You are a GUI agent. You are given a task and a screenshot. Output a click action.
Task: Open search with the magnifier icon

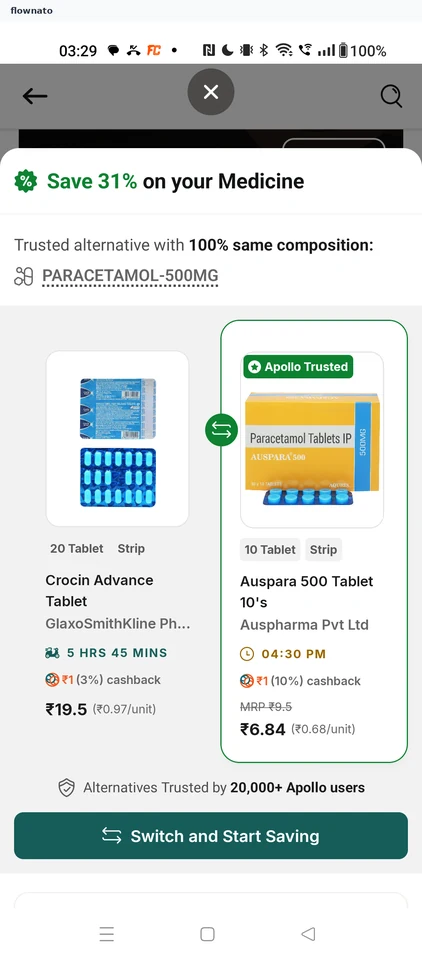391,96
